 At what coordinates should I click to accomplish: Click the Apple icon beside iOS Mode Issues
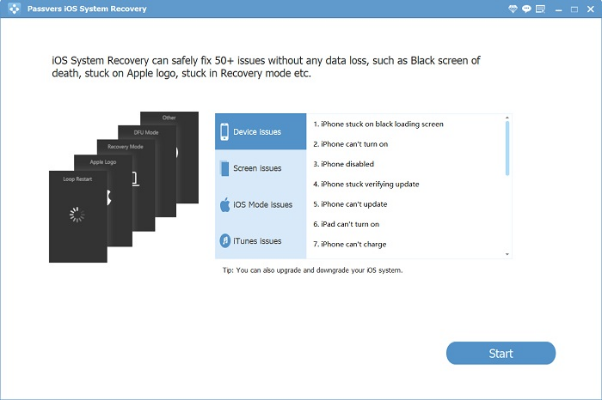point(224,204)
